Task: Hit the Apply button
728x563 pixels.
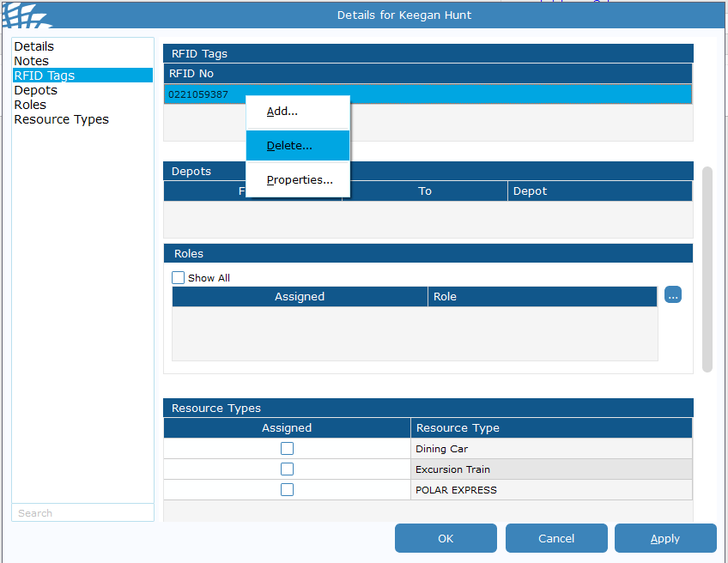Action: pos(665,538)
